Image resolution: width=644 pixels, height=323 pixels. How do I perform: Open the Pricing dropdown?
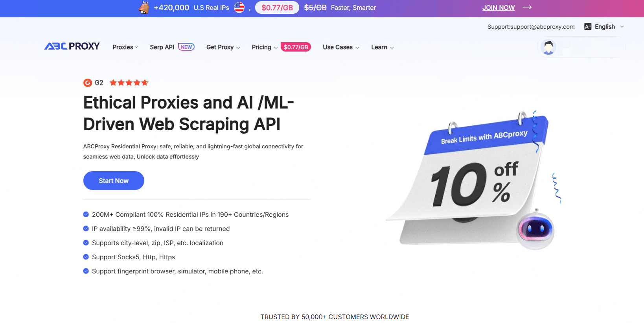265,47
